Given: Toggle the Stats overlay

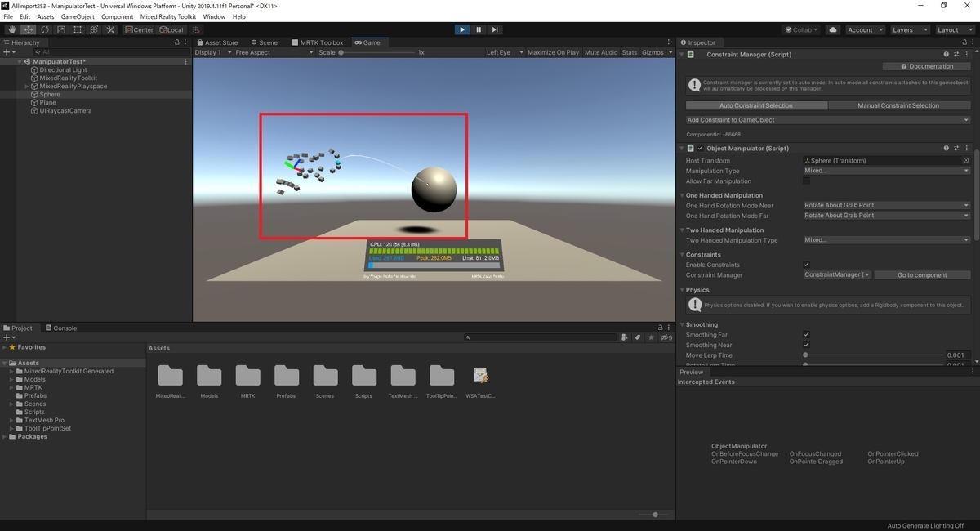Looking at the screenshot, I should pyautogui.click(x=629, y=52).
